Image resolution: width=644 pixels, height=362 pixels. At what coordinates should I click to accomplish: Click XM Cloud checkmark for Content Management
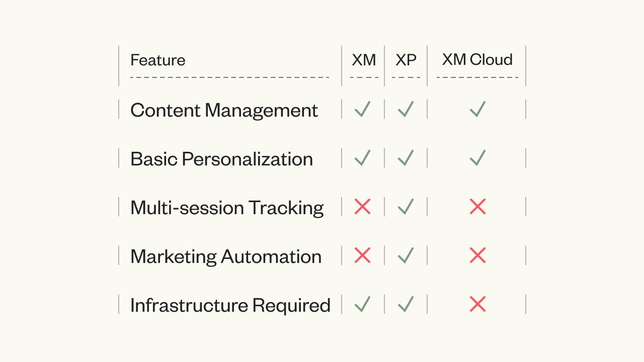(477, 109)
